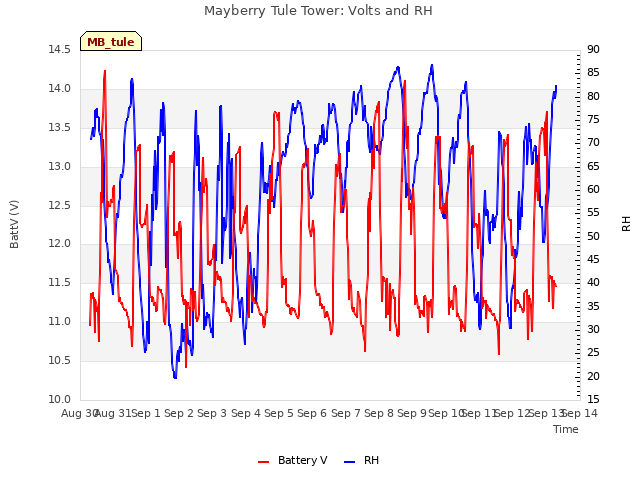Click the Sep 3 date label
This screenshot has height=480, width=640.
click(x=212, y=413)
